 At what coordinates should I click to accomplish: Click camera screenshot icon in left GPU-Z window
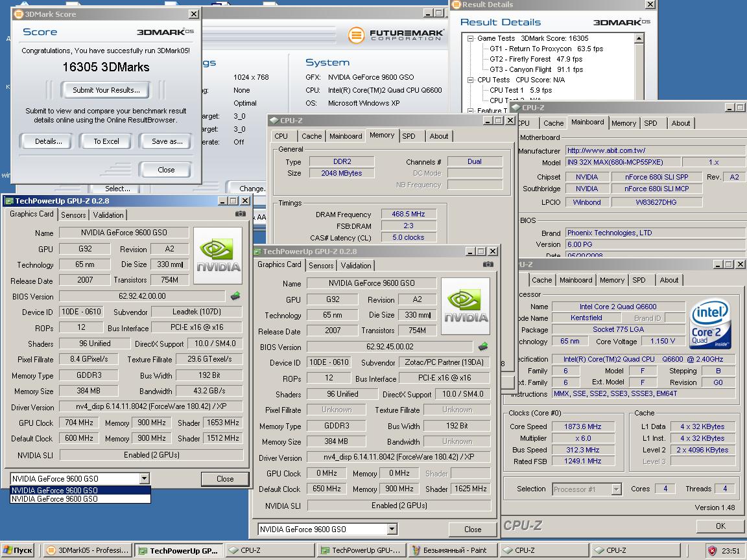click(241, 214)
